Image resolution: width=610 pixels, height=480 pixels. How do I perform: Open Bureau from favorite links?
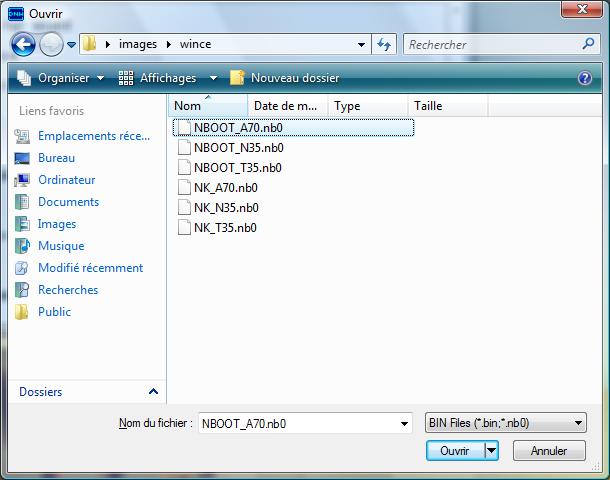coord(56,158)
